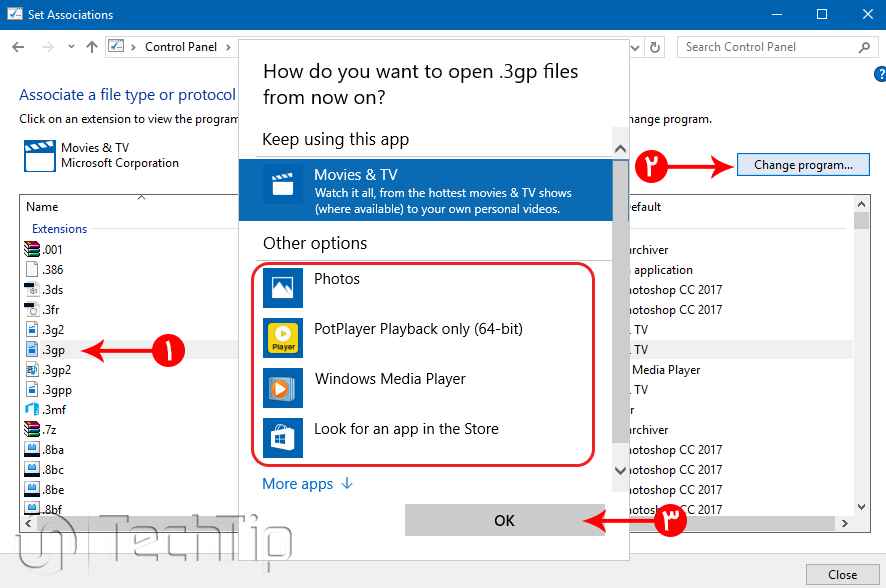Select the .3gp2 file icon
Screen dimensions: 886x588
(x=32, y=369)
